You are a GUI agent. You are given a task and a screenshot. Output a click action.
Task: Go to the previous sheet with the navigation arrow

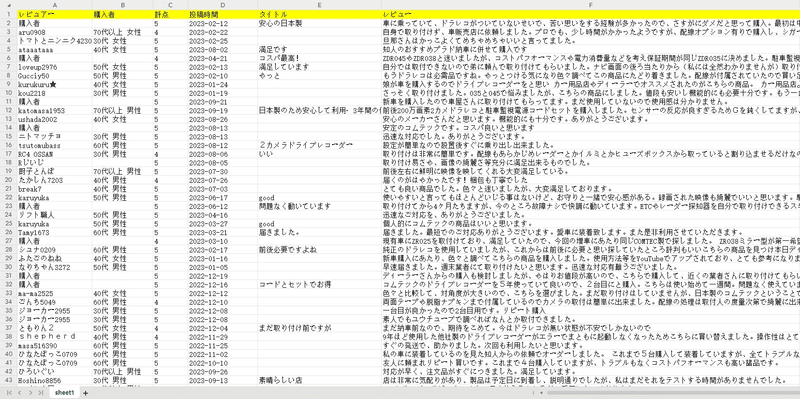coord(19,393)
